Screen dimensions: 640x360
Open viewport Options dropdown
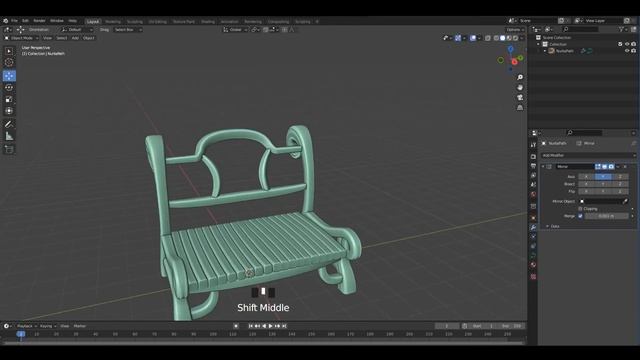515,30
